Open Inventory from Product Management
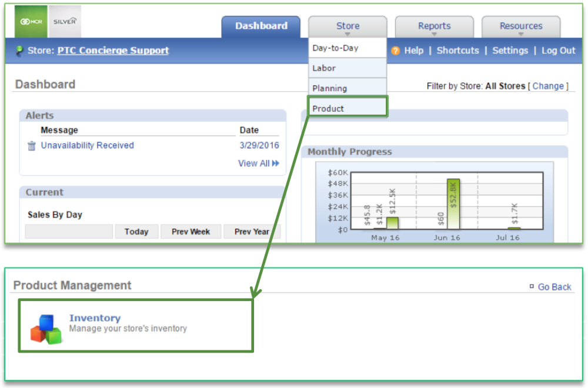The image size is (588, 388). (x=95, y=318)
